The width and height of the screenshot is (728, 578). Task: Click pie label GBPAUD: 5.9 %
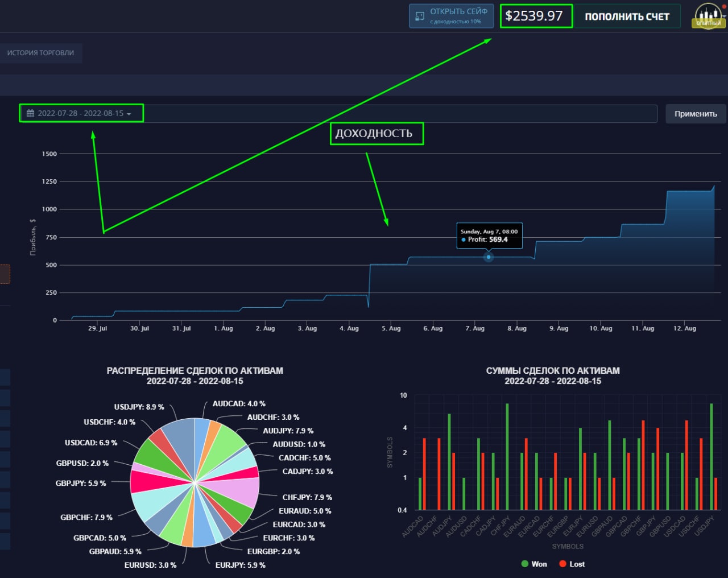[x=115, y=551]
